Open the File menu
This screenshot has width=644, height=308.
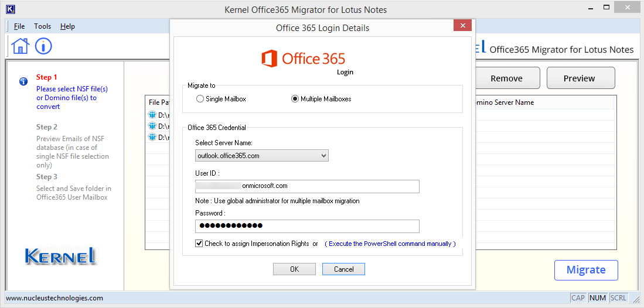[19, 26]
